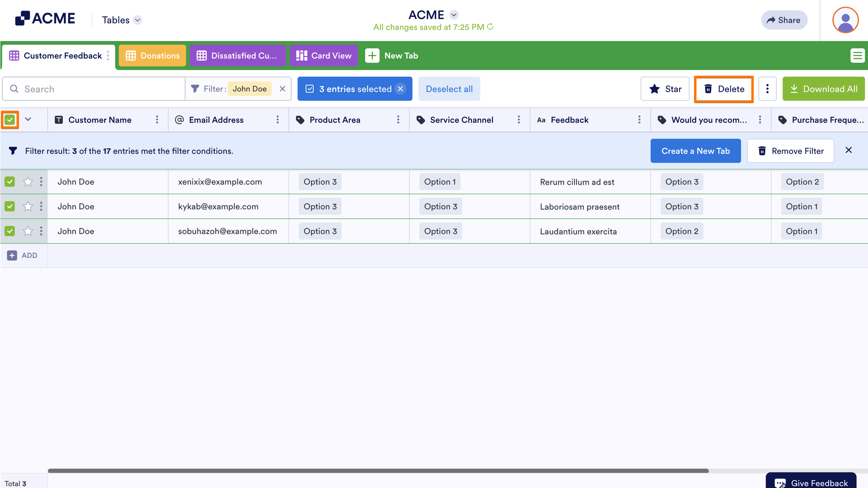Open the hamburger menu on green bar
The width and height of the screenshot is (868, 488).
857,56
